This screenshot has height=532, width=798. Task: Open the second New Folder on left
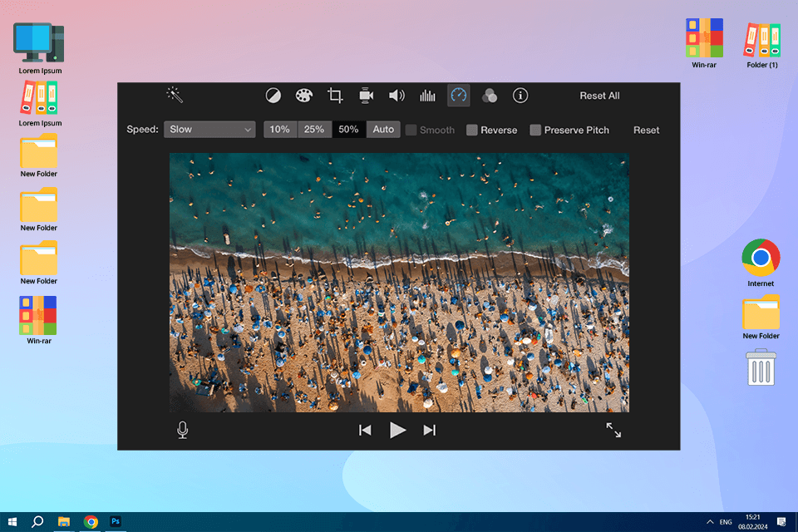point(39,209)
